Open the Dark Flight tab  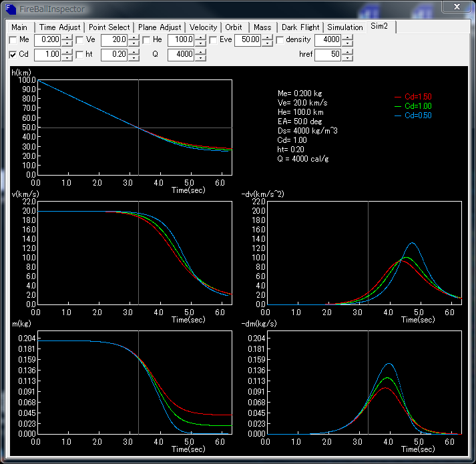click(x=300, y=27)
